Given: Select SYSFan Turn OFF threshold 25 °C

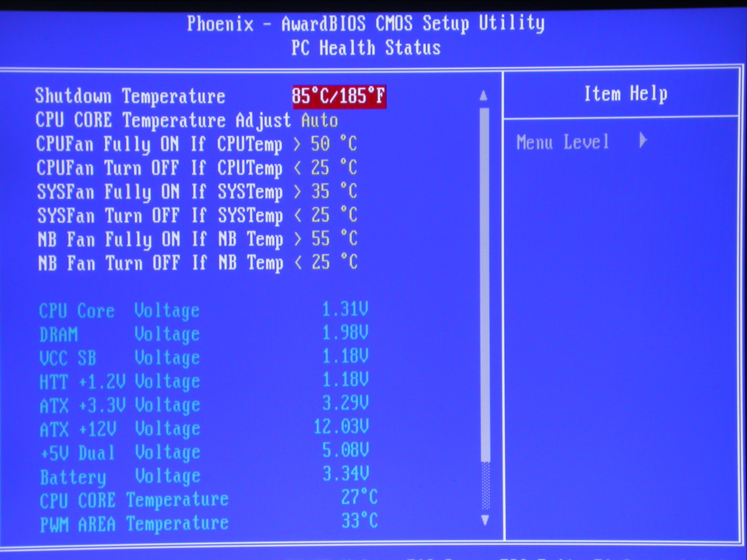Looking at the screenshot, I should (333, 215).
